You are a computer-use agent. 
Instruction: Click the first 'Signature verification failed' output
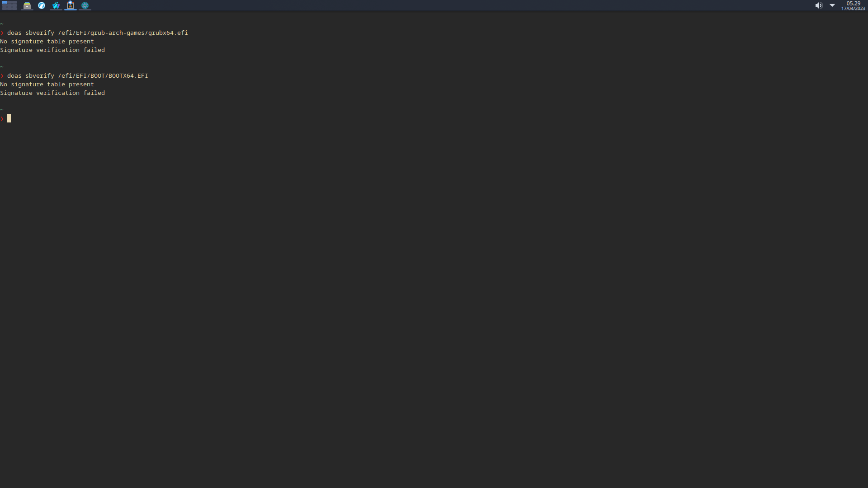(52, 50)
